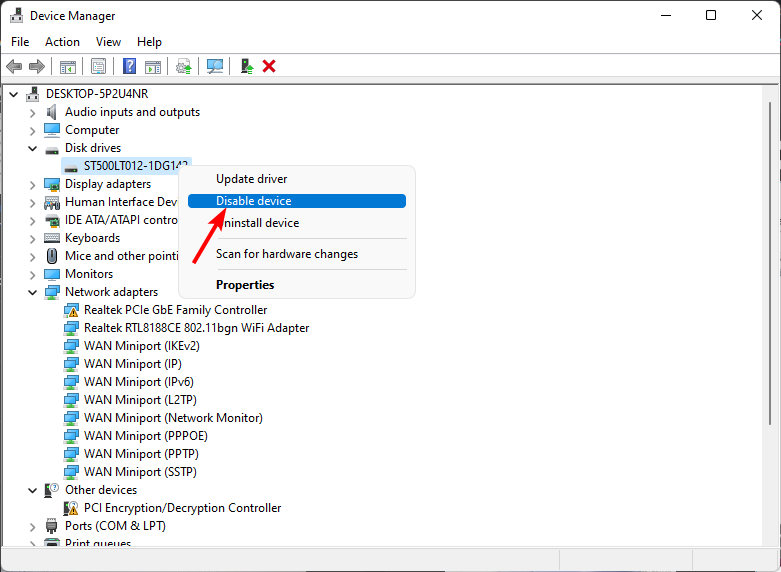Viewport: 781px width, 572px height.
Task: Click the Keyboards category icon
Action: [x=52, y=238]
